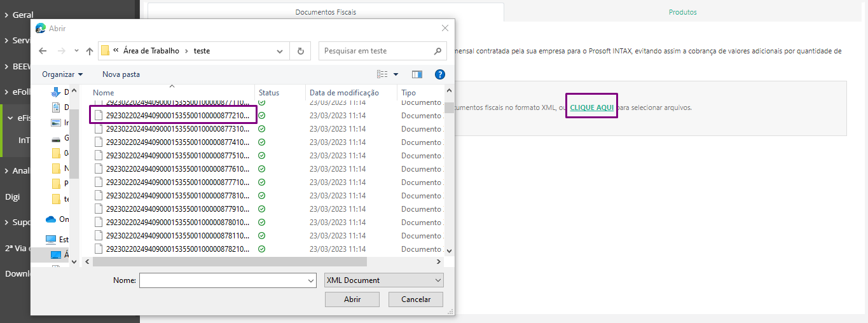The image size is (868, 323).
Task: Click document icon of file 877810
Action: click(x=99, y=196)
